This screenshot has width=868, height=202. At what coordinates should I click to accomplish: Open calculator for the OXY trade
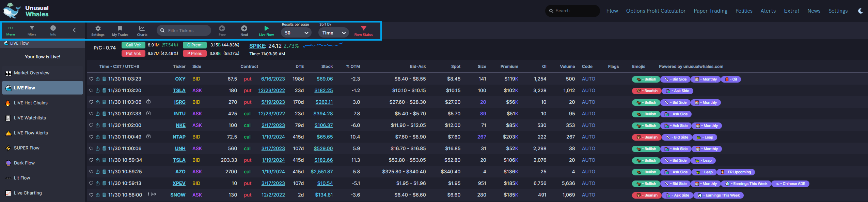(x=104, y=79)
